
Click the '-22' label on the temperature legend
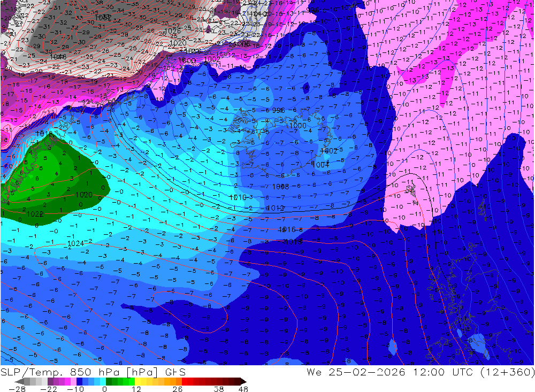(49, 389)
